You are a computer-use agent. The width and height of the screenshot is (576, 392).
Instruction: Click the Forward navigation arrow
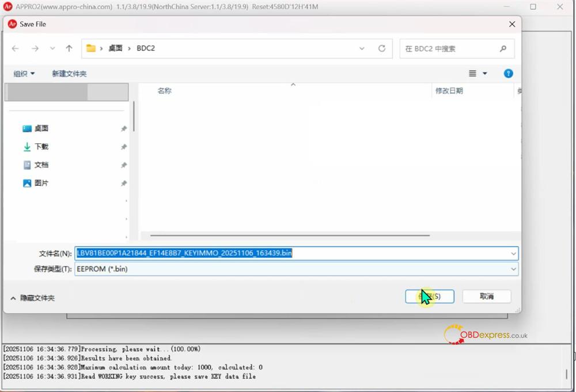[x=35, y=48]
